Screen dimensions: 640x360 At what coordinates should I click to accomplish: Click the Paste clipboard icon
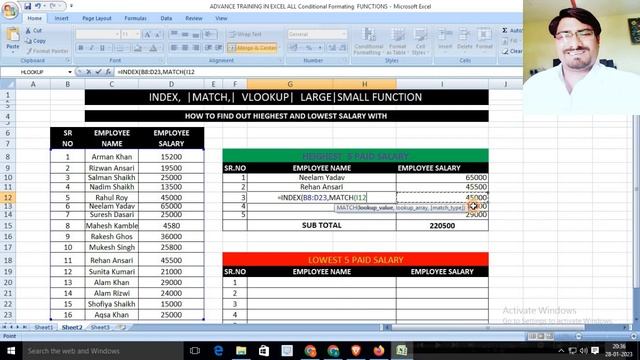pyautogui.click(x=13, y=35)
